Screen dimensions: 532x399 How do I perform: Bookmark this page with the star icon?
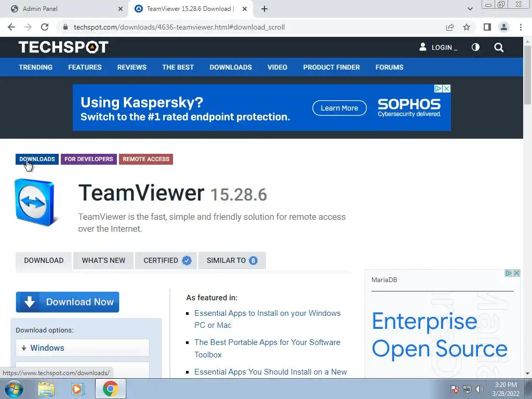pos(467,27)
